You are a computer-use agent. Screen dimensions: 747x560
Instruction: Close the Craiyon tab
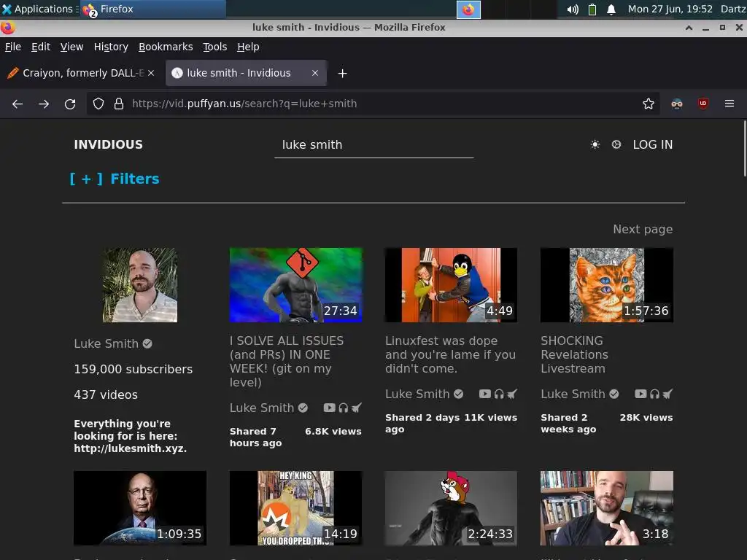(151, 73)
